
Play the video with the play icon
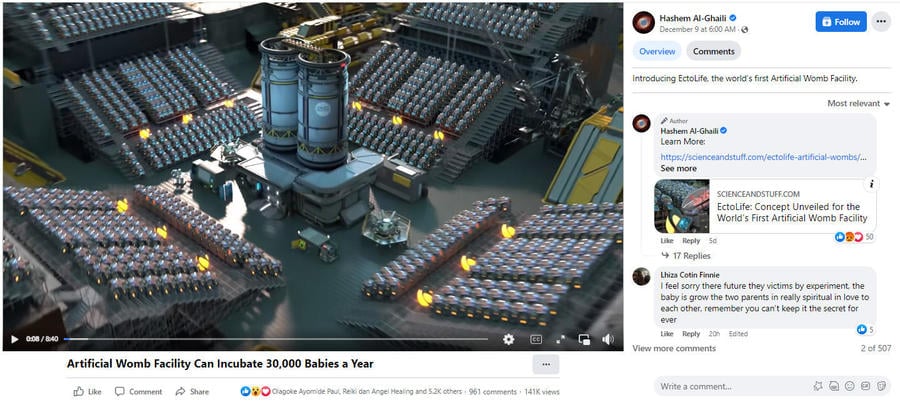[x=14, y=340]
